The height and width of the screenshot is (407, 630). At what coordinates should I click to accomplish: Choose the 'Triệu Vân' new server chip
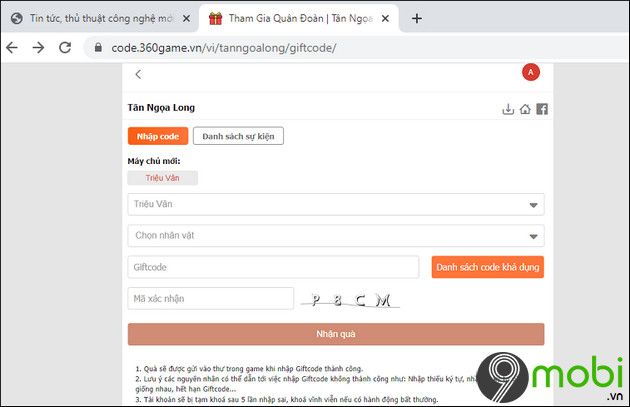point(163,178)
